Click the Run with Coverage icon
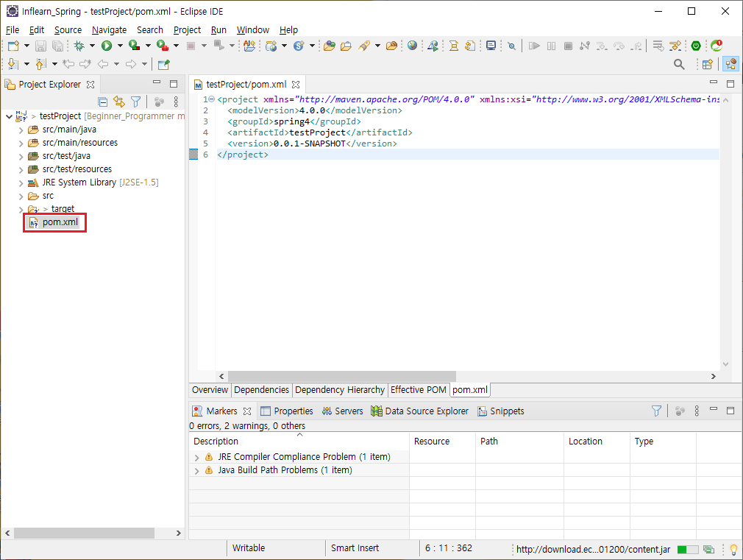This screenshot has height=560, width=743. 135,46
